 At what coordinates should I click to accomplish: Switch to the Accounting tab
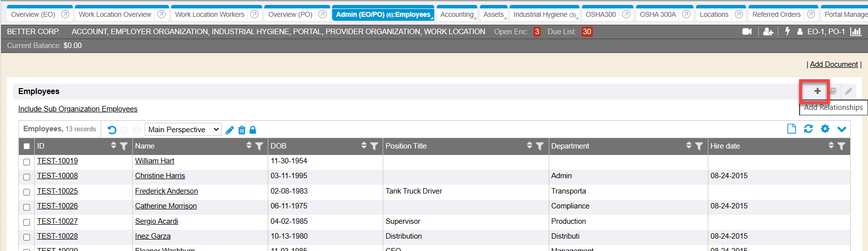pyautogui.click(x=457, y=14)
